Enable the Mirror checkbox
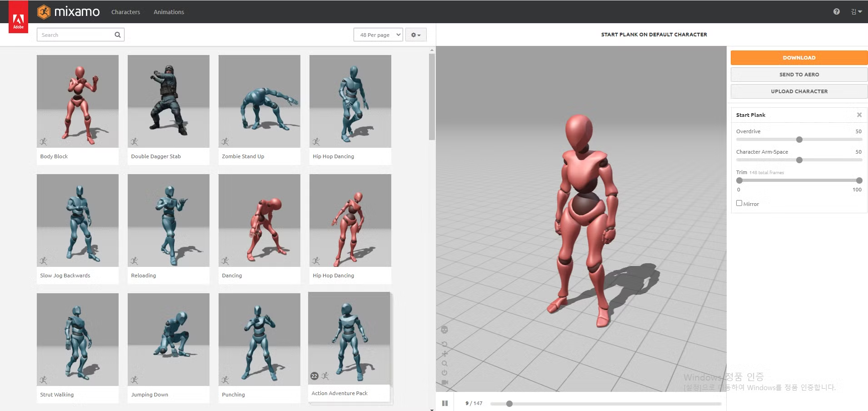The image size is (868, 411). (739, 203)
